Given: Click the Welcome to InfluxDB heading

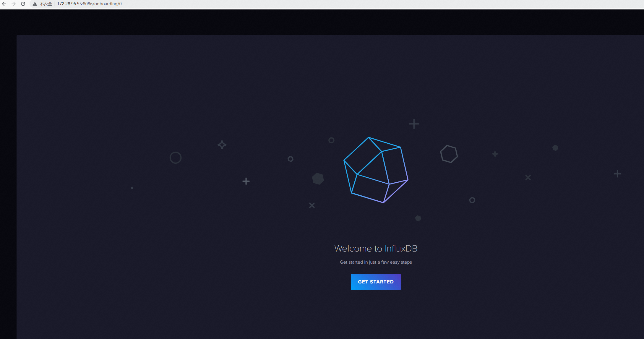Looking at the screenshot, I should point(376,249).
